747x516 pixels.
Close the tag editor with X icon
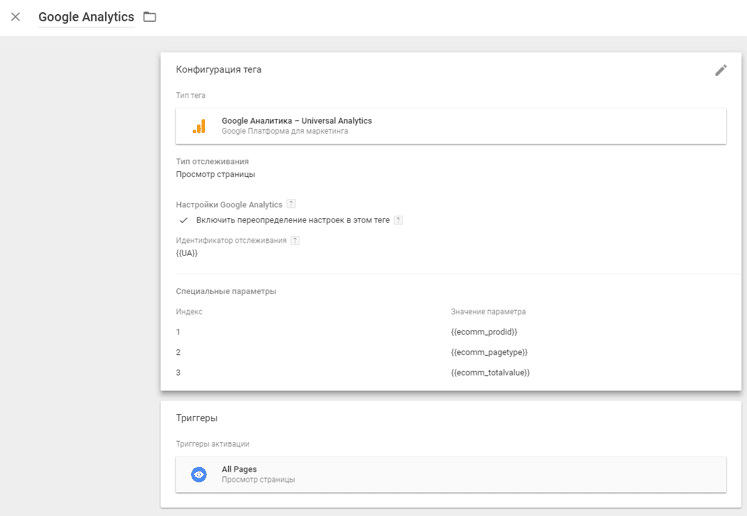click(15, 17)
